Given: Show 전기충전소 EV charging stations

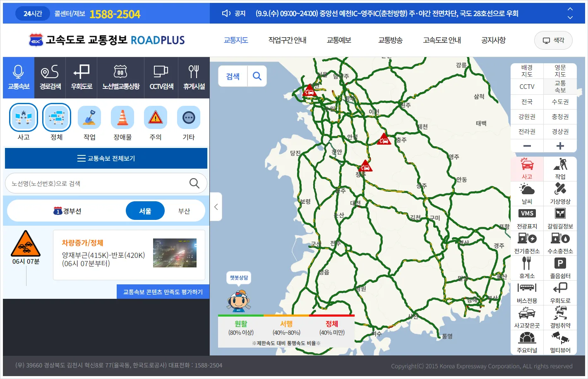Looking at the screenshot, I should point(527,243).
